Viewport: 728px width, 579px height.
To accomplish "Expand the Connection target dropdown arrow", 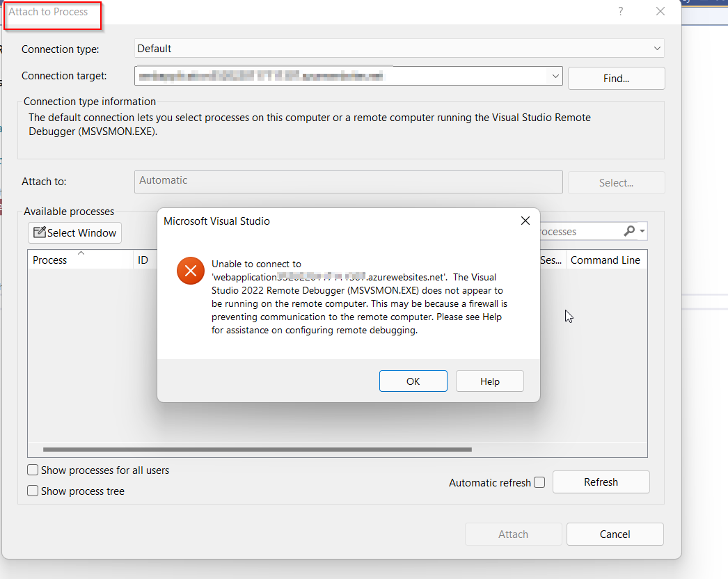I will tap(555, 76).
